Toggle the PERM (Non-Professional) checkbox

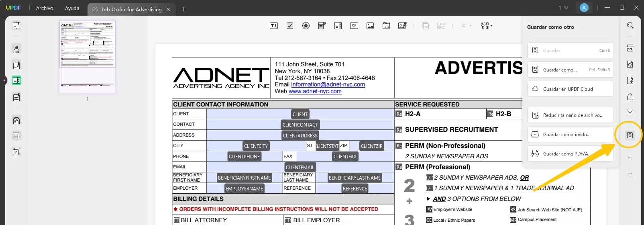pos(399,146)
